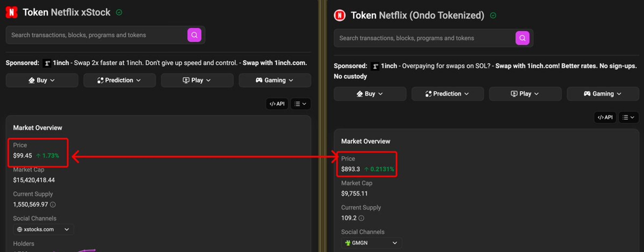
Task: Click API button in xStock panel
Action: coord(277,104)
